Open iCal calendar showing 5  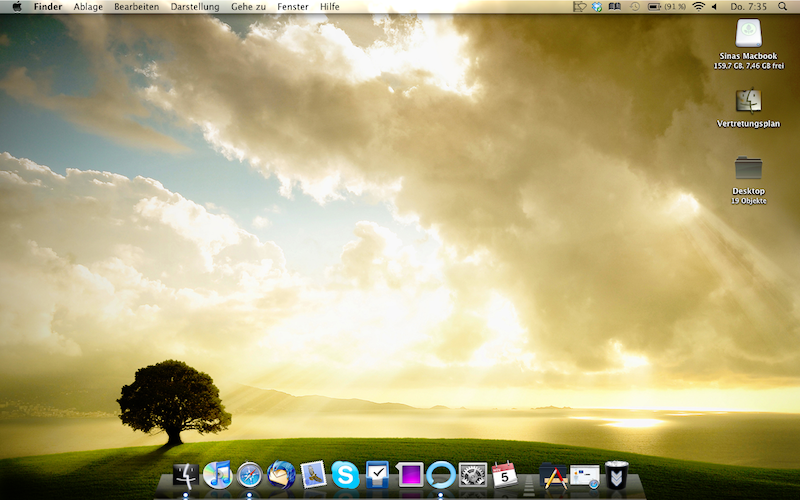504,474
